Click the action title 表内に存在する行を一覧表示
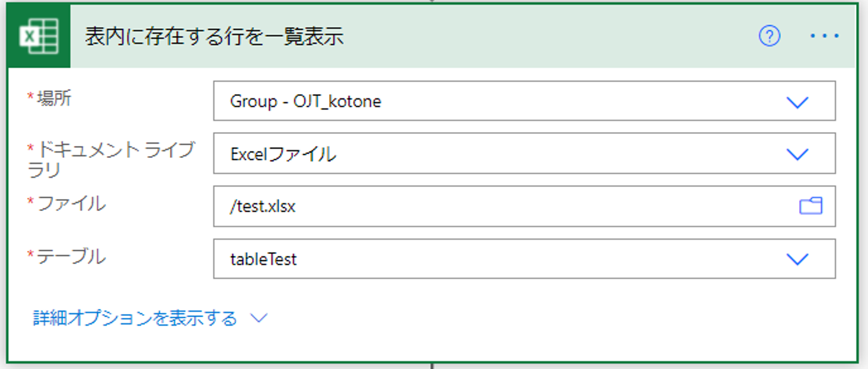 [214, 37]
